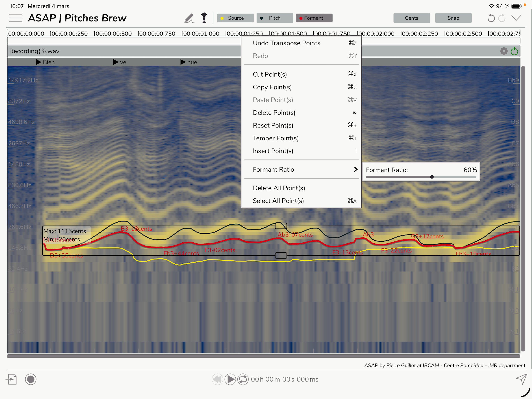Jump to the Bien marker
This screenshot has width=532, height=399.
(x=45, y=62)
